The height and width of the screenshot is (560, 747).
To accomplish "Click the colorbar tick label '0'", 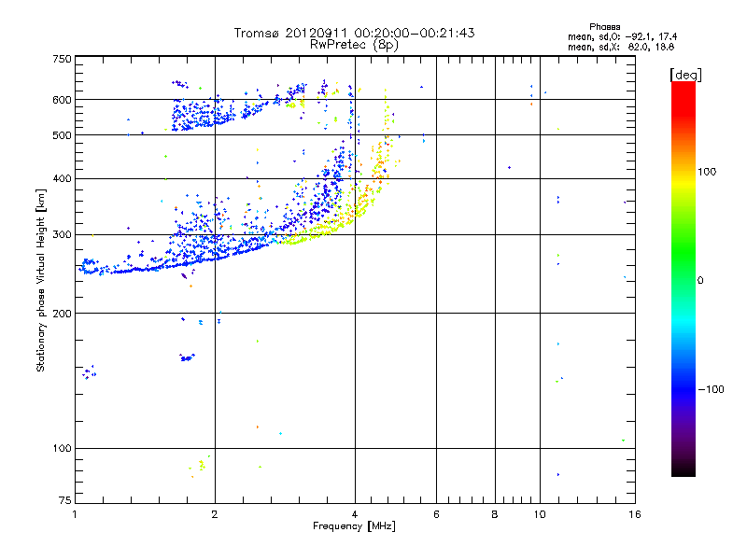I will click(x=700, y=281).
